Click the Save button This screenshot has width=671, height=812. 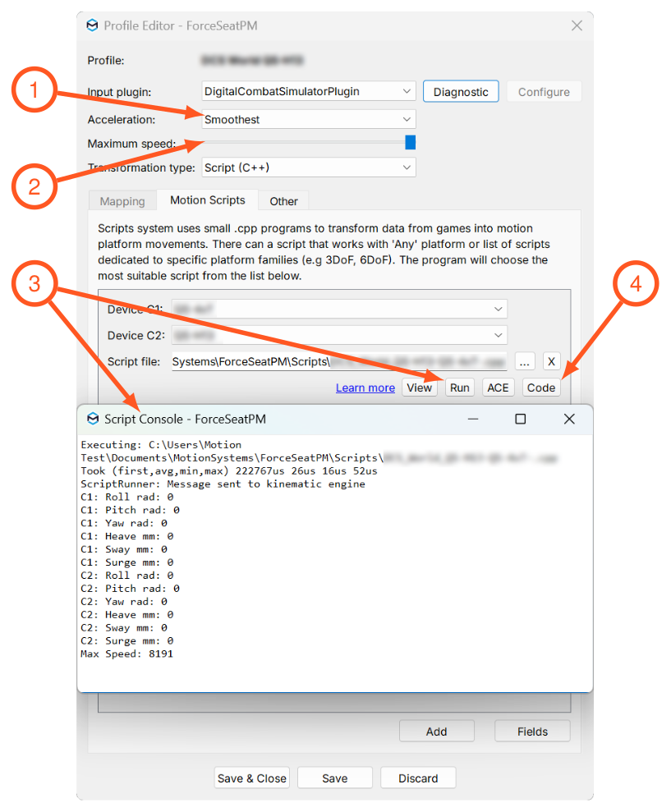pyautogui.click(x=335, y=778)
